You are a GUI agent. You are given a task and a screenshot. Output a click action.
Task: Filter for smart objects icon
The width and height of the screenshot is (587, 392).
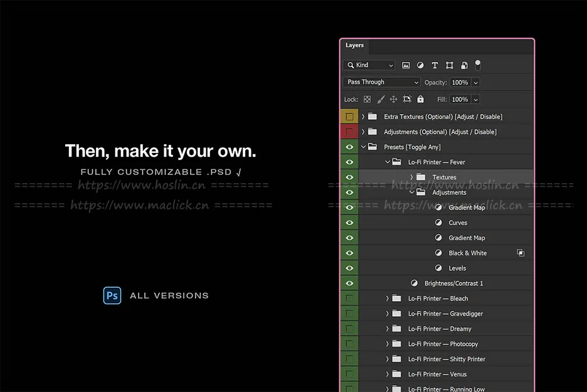point(463,65)
